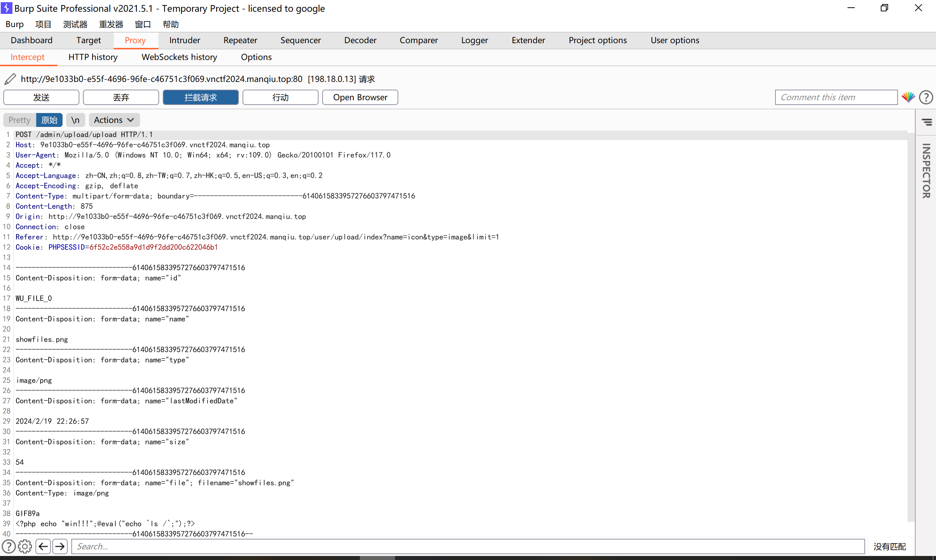The image size is (936, 560).
Task: Click the filename="showfiles.png" Content-Disposition line
Action: (x=155, y=483)
